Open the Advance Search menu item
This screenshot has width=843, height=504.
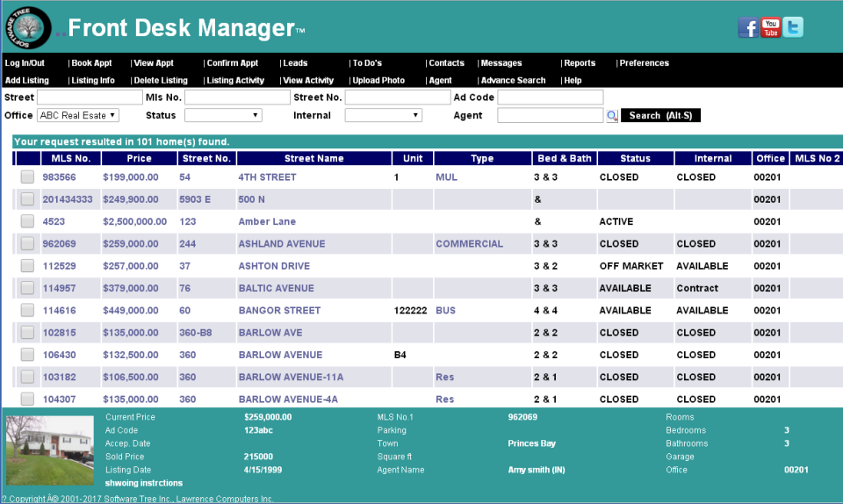pyautogui.click(x=514, y=81)
